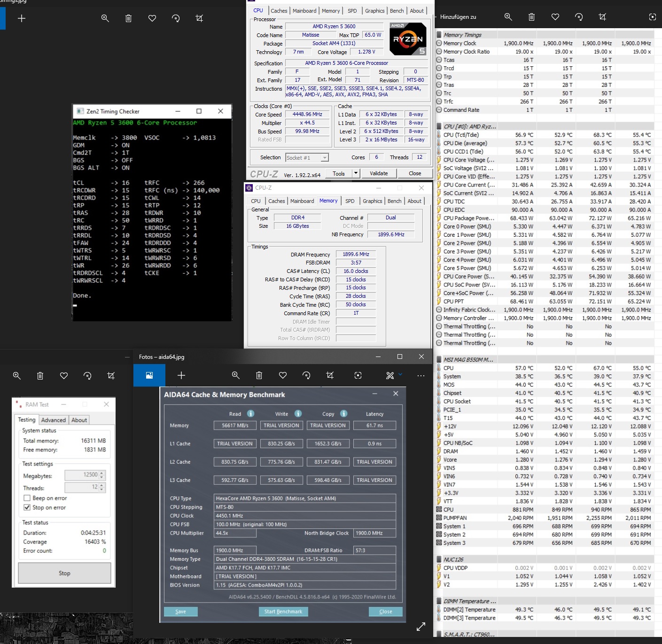Collapse the Memory Timings sensor group

click(439, 35)
